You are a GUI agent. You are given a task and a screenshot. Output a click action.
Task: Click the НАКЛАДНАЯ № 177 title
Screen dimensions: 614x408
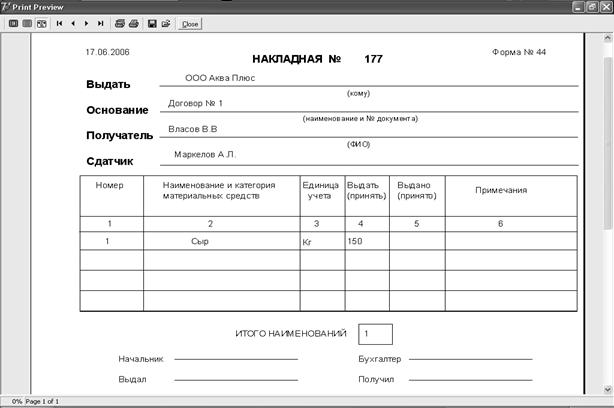317,59
